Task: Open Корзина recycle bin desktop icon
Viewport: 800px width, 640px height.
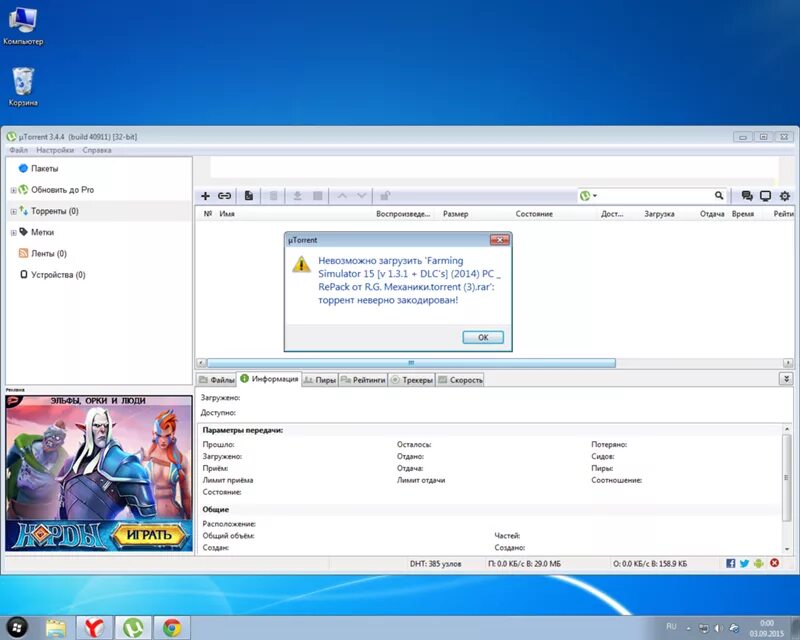Action: pyautogui.click(x=23, y=86)
